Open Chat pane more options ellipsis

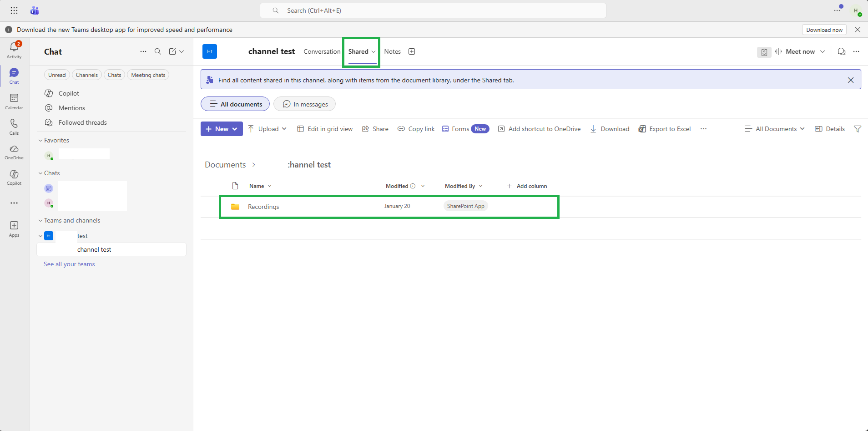click(143, 51)
